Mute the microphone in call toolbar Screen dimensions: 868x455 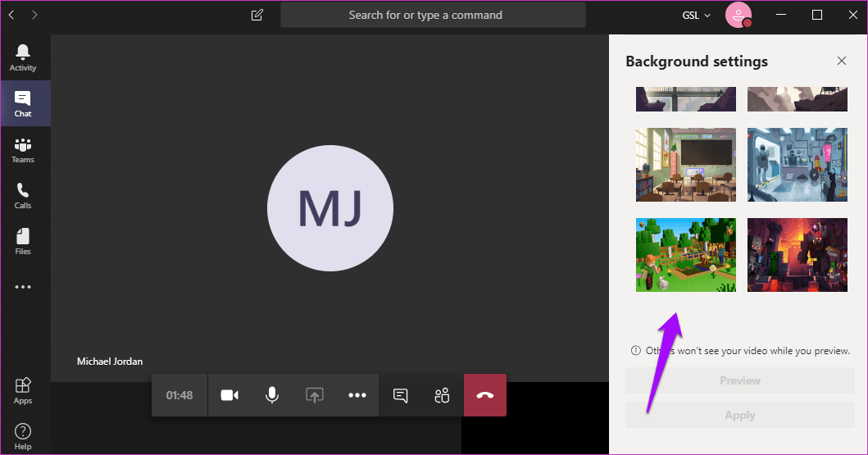272,395
